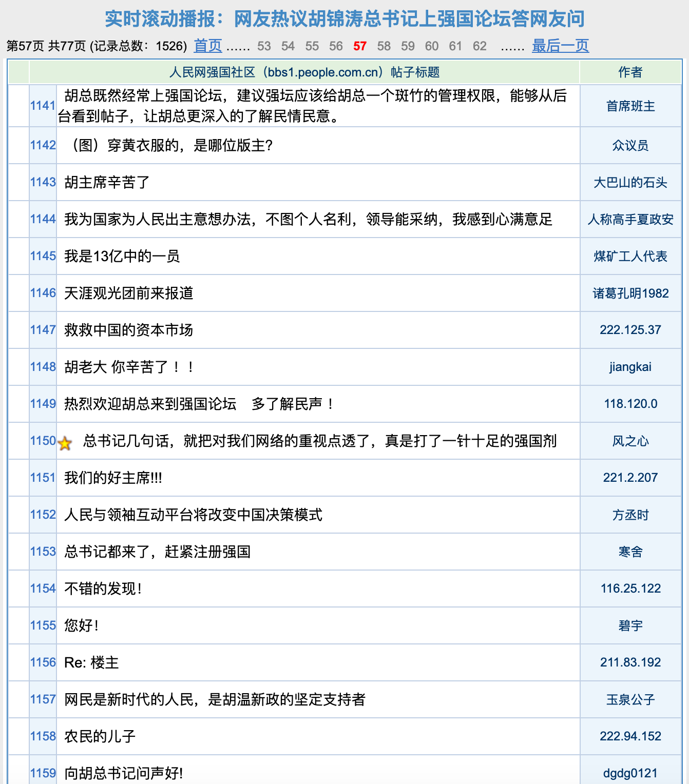View author 玉泉公子 profile
The image size is (689, 784).
coord(630,700)
